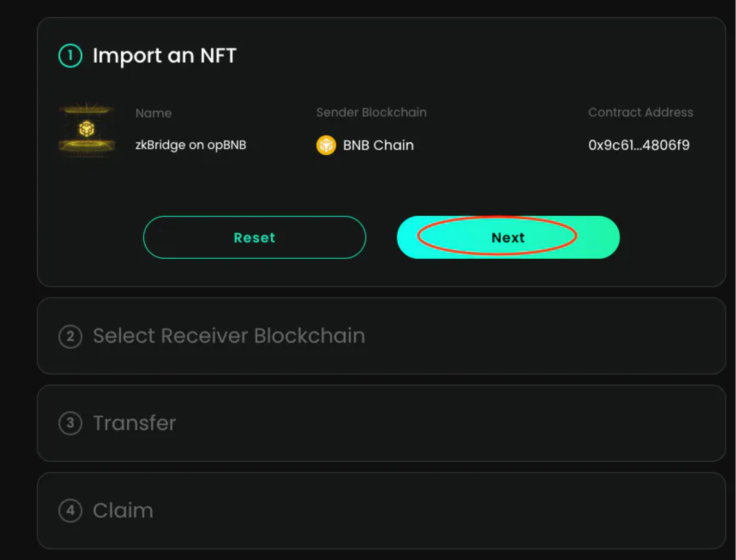
Task: Click the contract address 0x9c61...4806f9
Action: (x=639, y=145)
